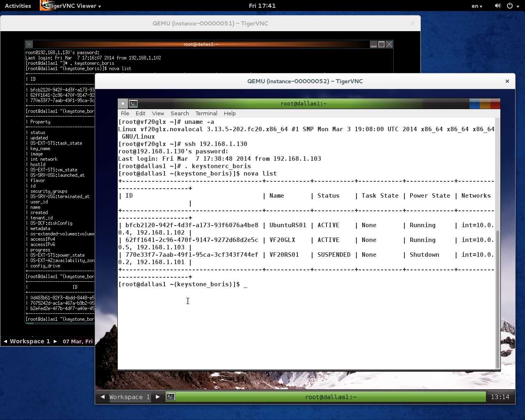Screen dimensions: 525x420
Task: Go to next workspace in instance-00000051 panel
Action: pyautogui.click(x=55, y=341)
